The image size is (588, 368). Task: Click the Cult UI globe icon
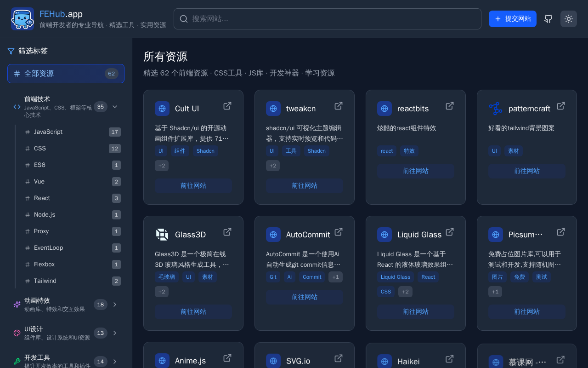pos(162,109)
